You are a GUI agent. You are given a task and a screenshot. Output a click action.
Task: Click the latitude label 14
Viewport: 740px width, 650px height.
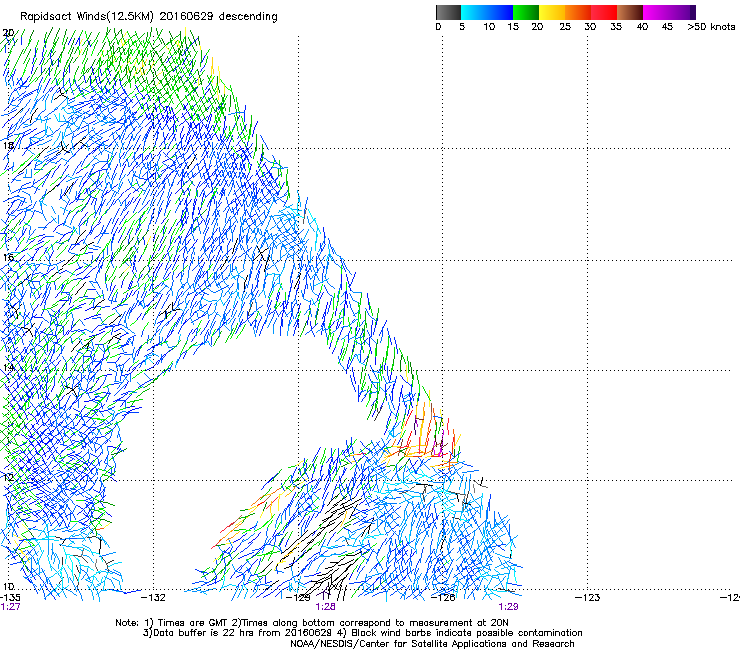8,367
